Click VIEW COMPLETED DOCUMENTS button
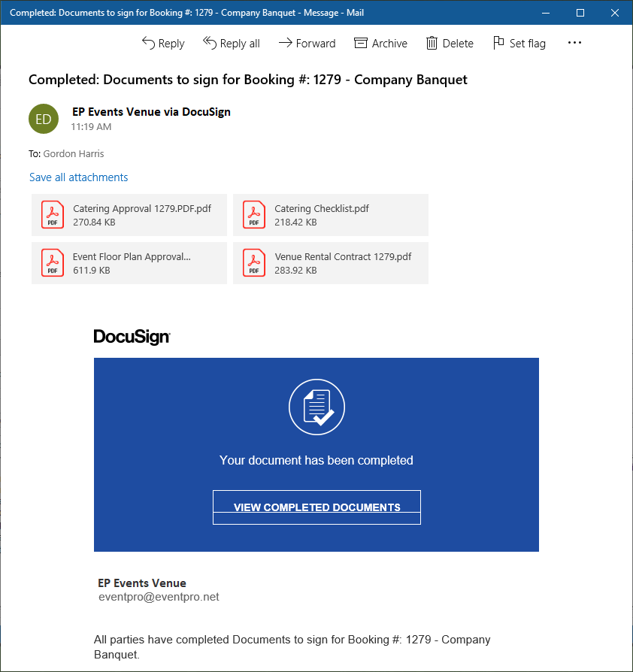The height and width of the screenshot is (672, 633). click(x=316, y=507)
